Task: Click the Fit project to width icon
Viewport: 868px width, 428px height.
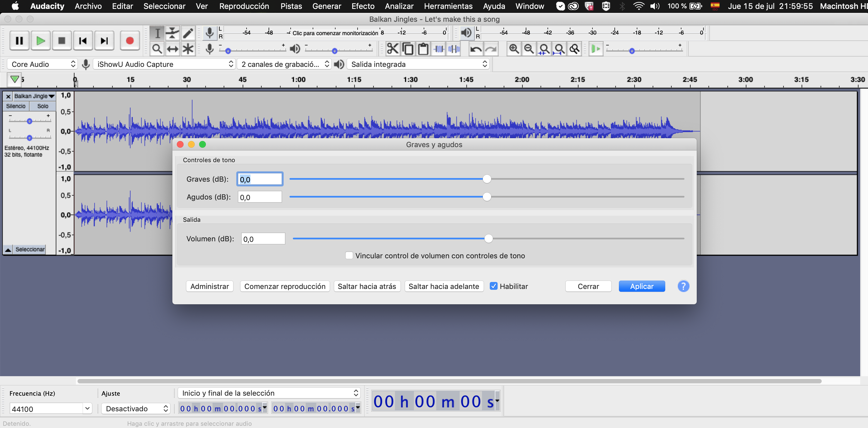Action: [559, 49]
